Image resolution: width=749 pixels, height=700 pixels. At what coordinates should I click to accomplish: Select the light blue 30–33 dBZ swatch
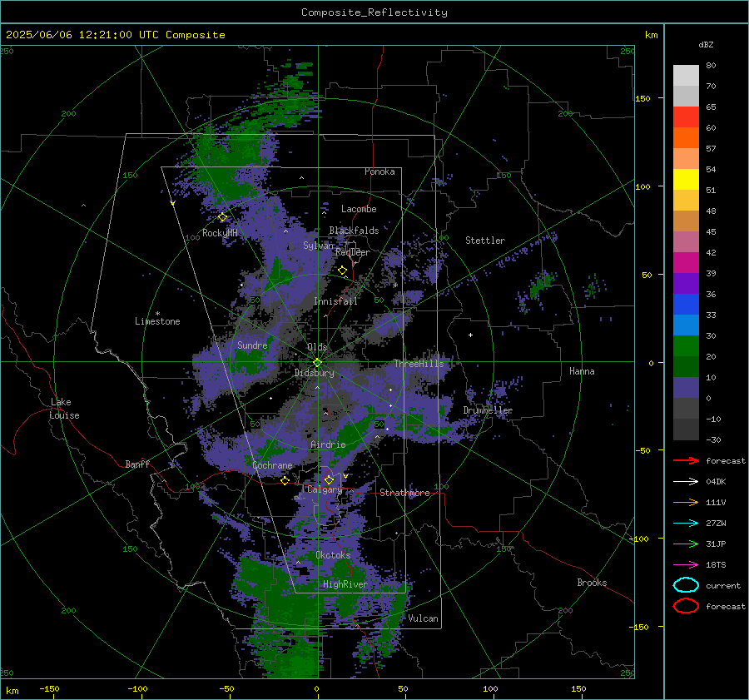click(686, 325)
